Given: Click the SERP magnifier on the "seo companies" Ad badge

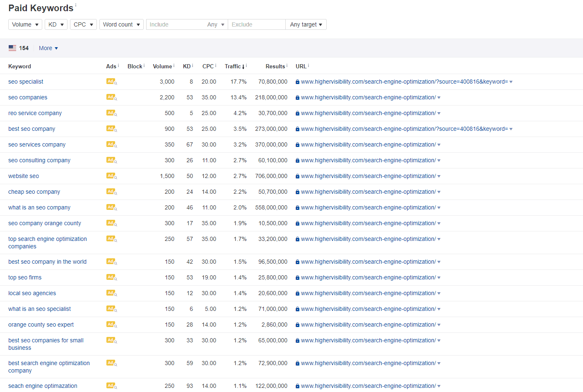Looking at the screenshot, I should pos(116,99).
